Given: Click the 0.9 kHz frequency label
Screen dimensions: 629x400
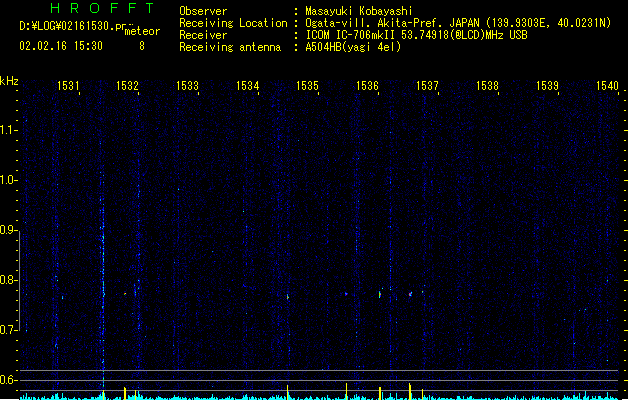Looking at the screenshot, I should [8, 230].
